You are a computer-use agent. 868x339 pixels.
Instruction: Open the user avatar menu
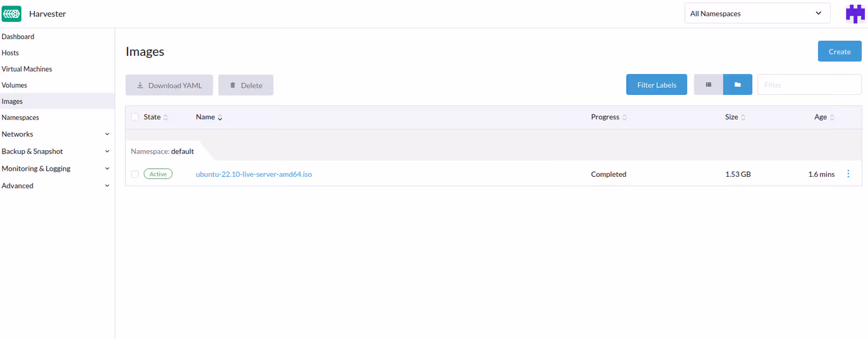[855, 14]
